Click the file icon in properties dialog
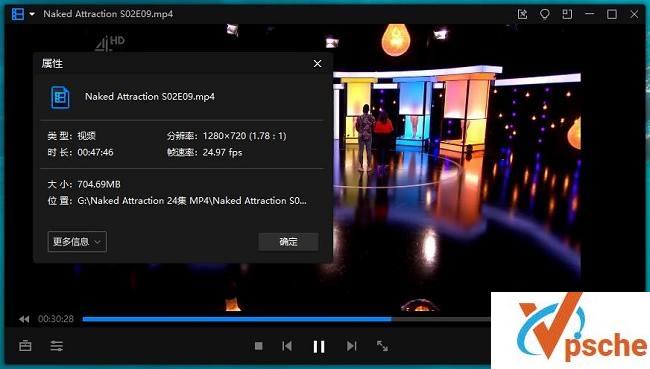 [60, 97]
